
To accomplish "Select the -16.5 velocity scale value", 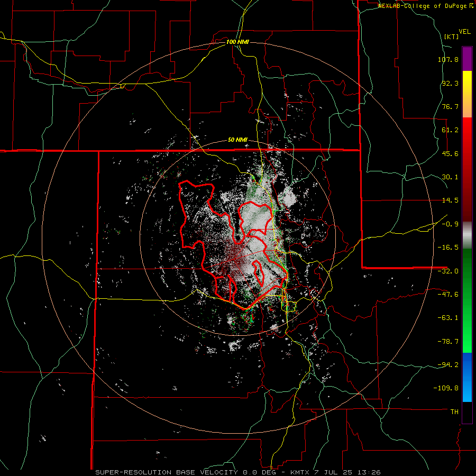I will tap(448, 248).
